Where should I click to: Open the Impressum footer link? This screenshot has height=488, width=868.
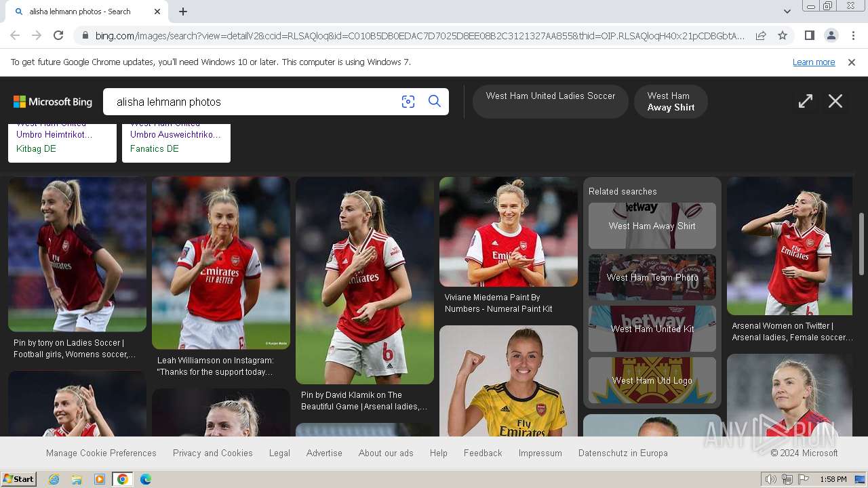540,453
